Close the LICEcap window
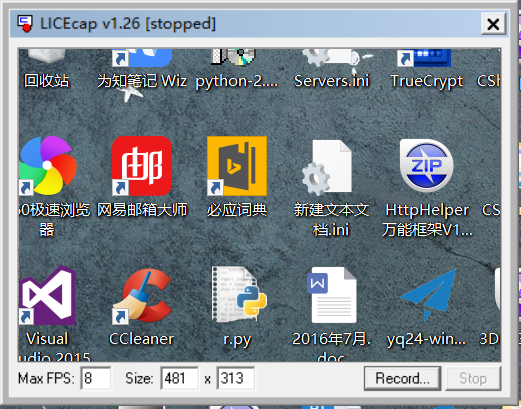The width and height of the screenshot is (521, 409). 493,24
